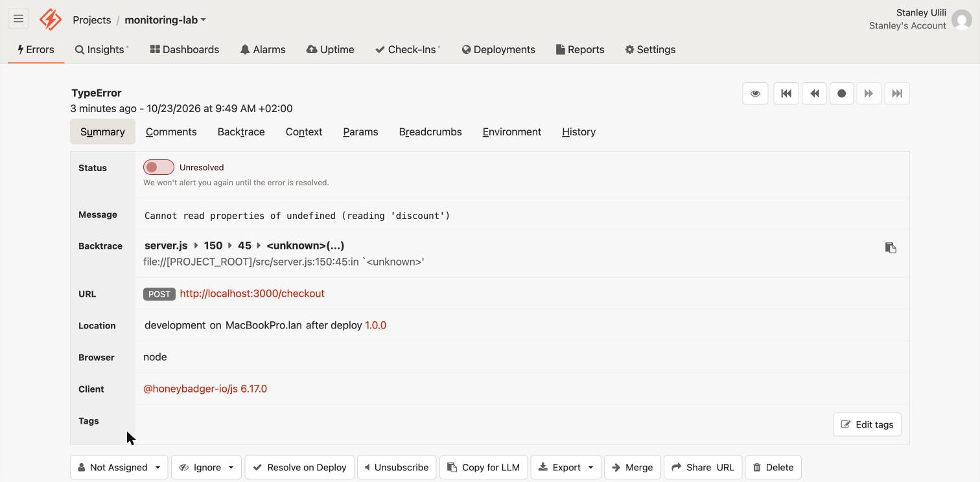Go to the next notice
Viewport: 980px width, 482px height.
(x=869, y=93)
